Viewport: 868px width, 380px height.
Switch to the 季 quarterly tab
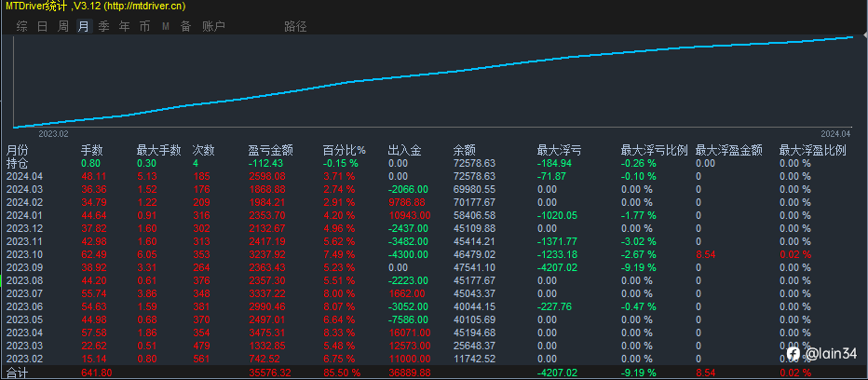(104, 26)
